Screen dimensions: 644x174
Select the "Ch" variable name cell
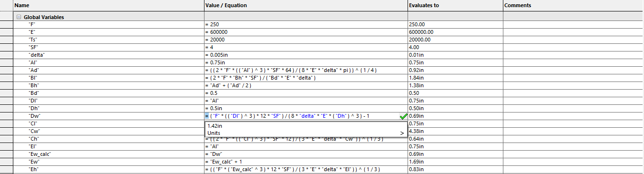pyautogui.click(x=108, y=139)
